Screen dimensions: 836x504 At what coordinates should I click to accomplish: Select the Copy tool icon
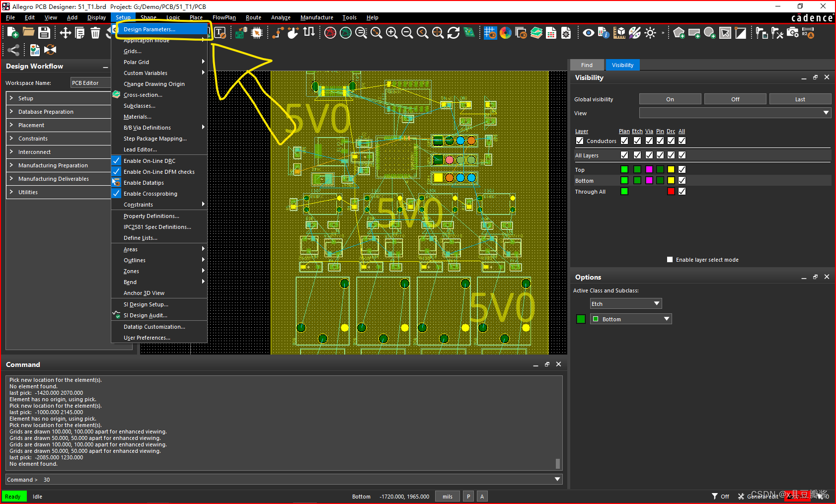pyautogui.click(x=80, y=33)
